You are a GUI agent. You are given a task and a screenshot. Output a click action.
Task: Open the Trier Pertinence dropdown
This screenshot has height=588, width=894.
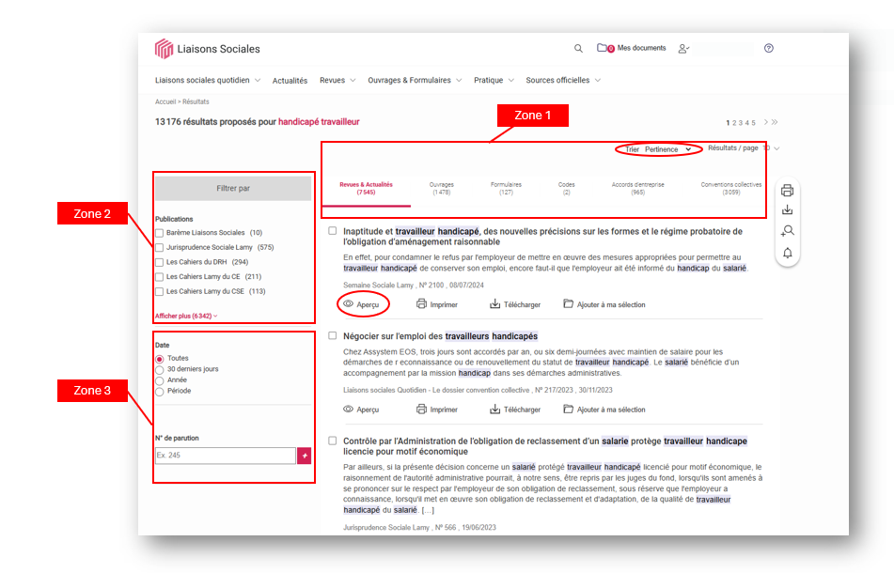pos(659,149)
